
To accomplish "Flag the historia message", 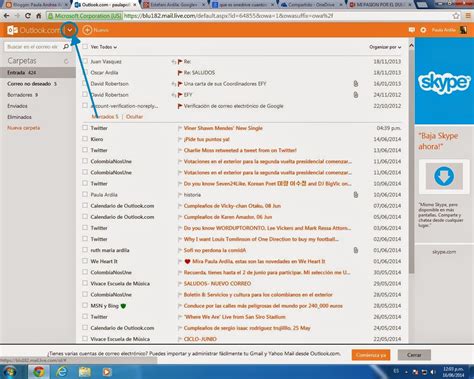I will pyautogui.click(x=180, y=195).
